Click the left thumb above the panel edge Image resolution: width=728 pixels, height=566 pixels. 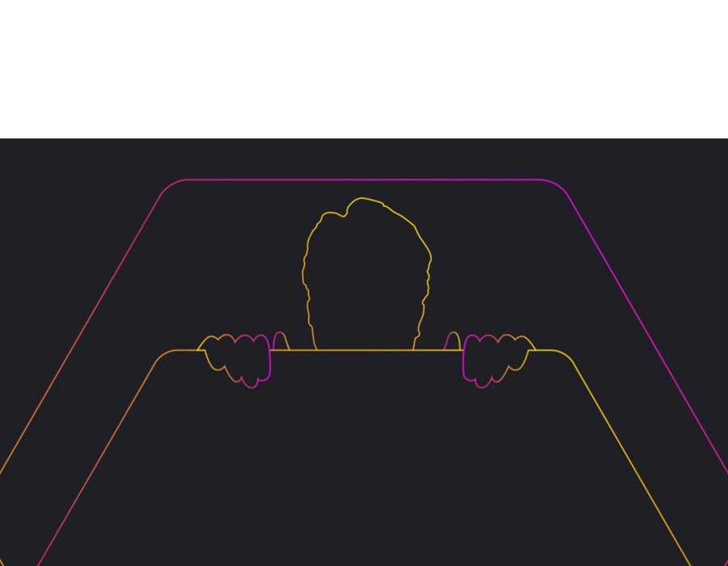click(x=281, y=341)
